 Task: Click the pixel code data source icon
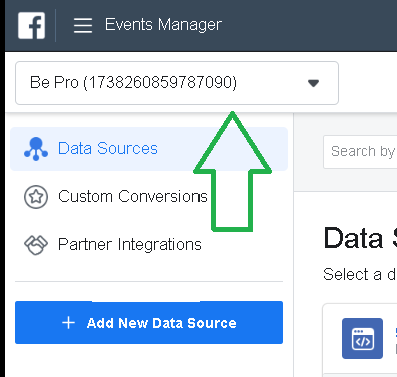tap(362, 338)
